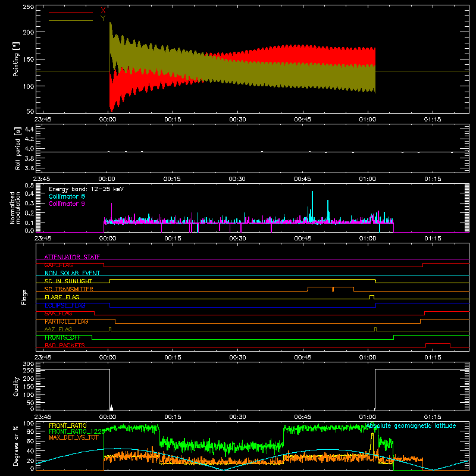The width and height of the screenshot is (476, 476).
Task: Click the 00:30 tick label under Pointing plot
Action: tap(237, 120)
